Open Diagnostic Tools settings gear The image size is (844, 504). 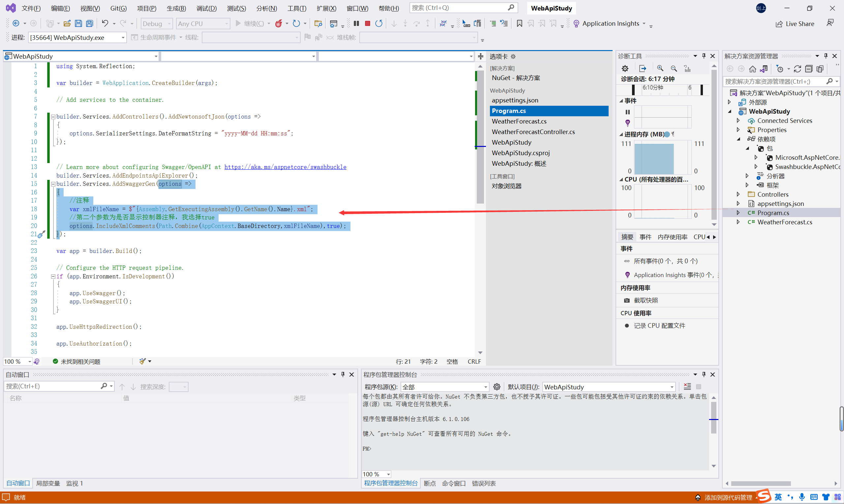(625, 68)
